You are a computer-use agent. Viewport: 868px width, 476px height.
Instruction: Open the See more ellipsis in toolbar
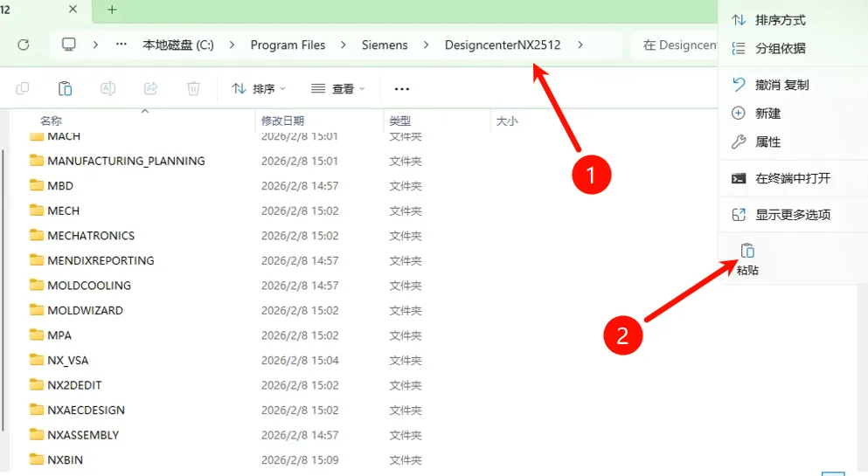[402, 89]
